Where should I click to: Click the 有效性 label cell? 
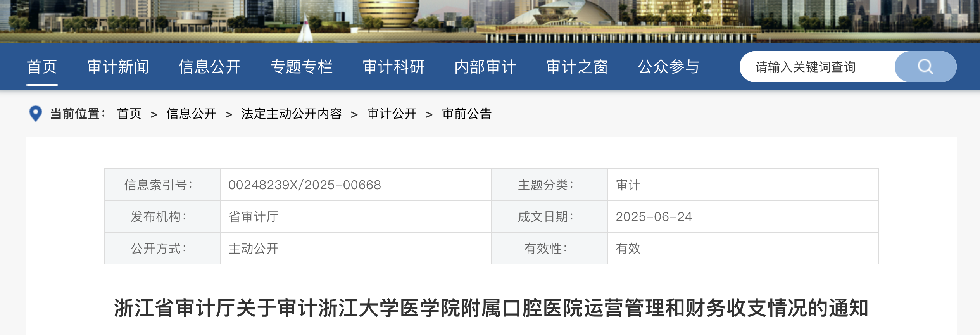549,249
